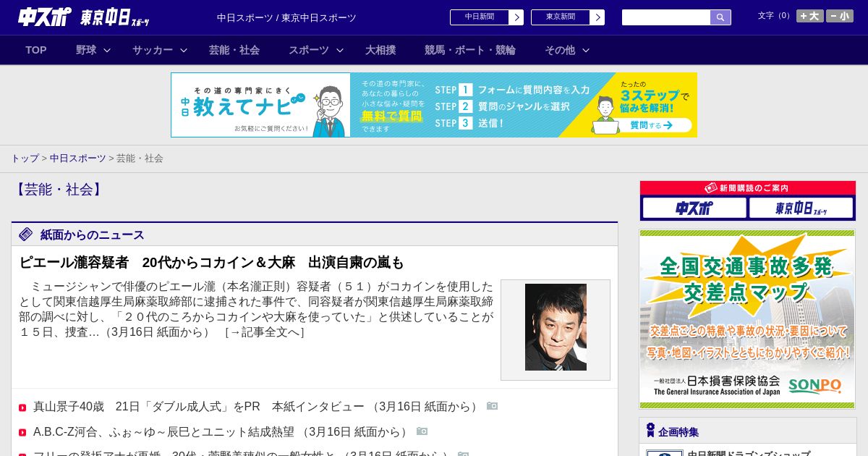Screen dimensions: 868x456
Task: Increase text size with ＋大 button
Action: [x=810, y=16]
